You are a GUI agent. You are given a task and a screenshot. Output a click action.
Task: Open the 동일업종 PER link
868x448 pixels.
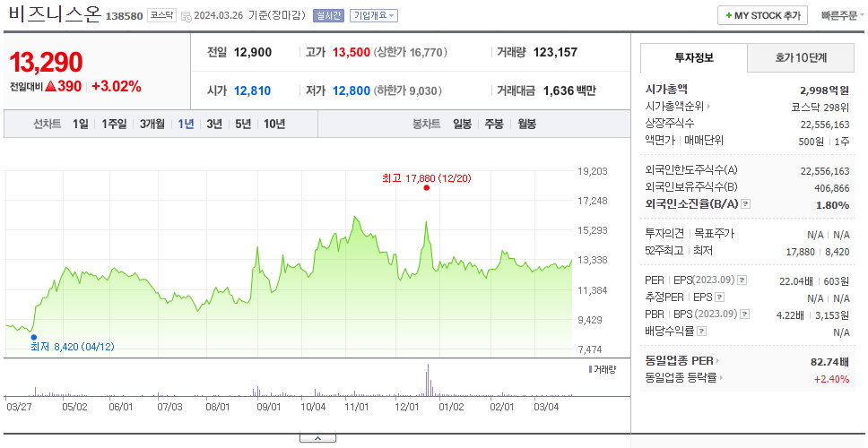679,361
